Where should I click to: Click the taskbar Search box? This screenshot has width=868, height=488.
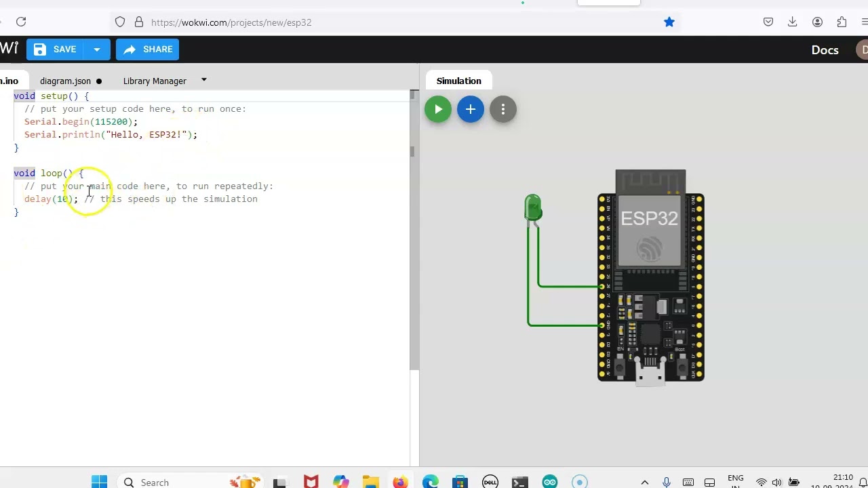(x=189, y=482)
